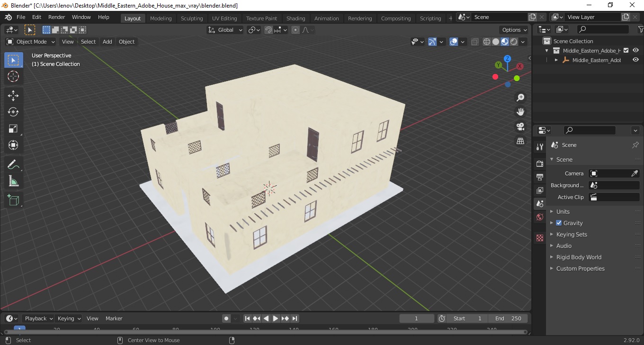Image resolution: width=644 pixels, height=345 pixels.
Task: Click the camera eyedropper icon
Action: 635,173
